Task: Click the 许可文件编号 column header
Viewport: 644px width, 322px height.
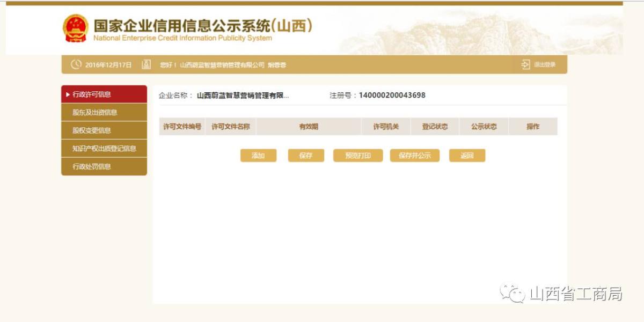Action: click(x=182, y=127)
